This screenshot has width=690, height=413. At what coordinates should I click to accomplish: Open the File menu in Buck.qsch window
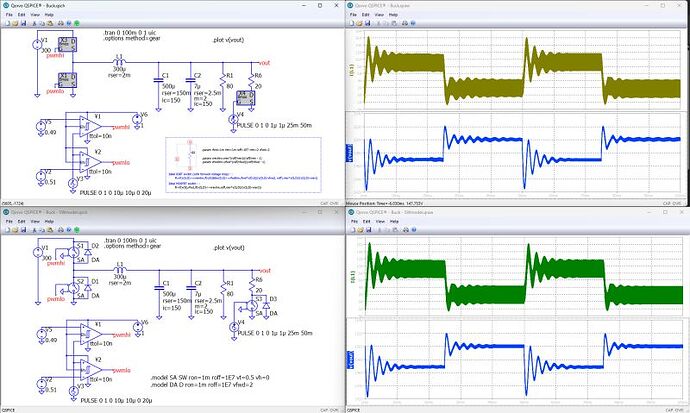coord(8,16)
